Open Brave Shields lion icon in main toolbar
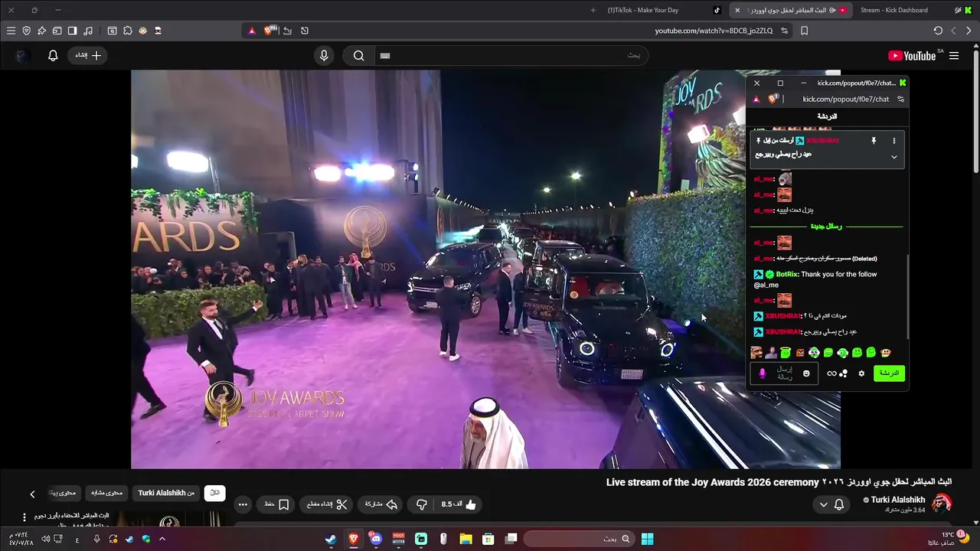Viewport: 980px width, 551px height. pyautogui.click(x=269, y=31)
